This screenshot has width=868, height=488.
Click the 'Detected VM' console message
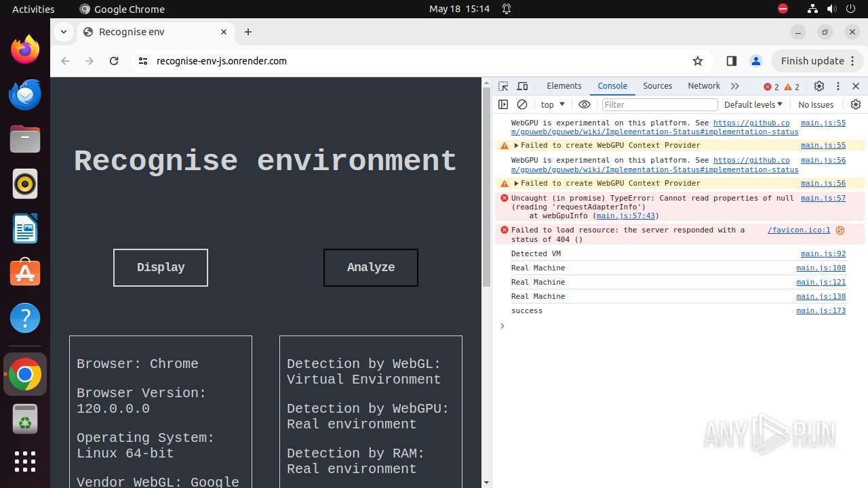[536, 254]
